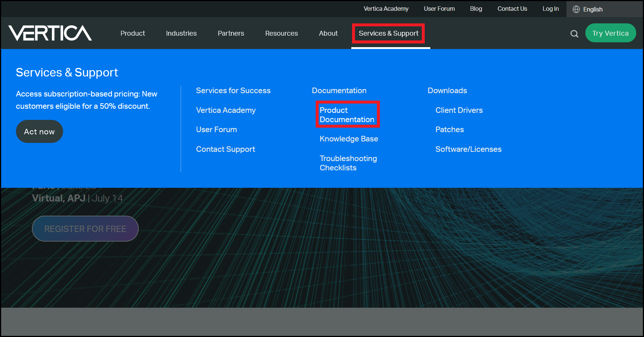This screenshot has height=337, width=644.
Task: Click the Downloads heading link
Action: [x=447, y=91]
